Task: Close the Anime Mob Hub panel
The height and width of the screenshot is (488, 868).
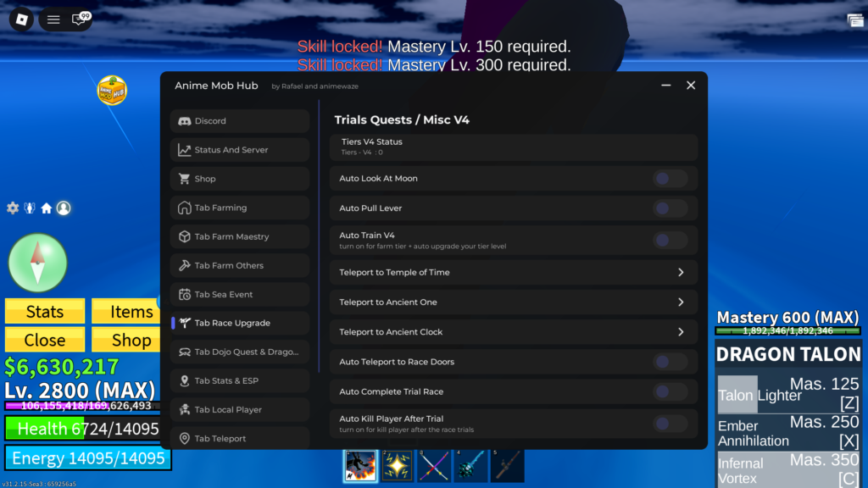Action: point(691,86)
